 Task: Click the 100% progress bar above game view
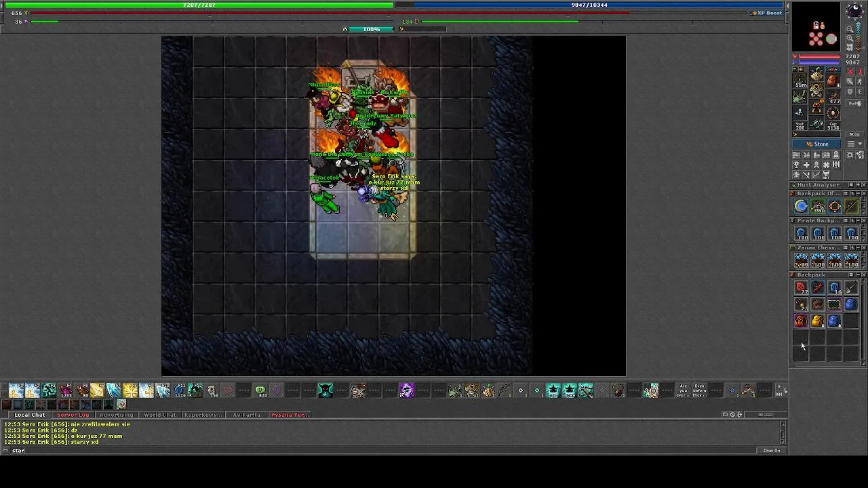click(x=371, y=29)
